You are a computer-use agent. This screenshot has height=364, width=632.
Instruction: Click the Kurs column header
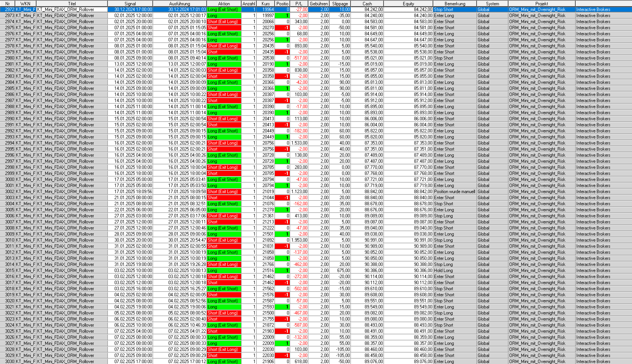click(x=265, y=3)
